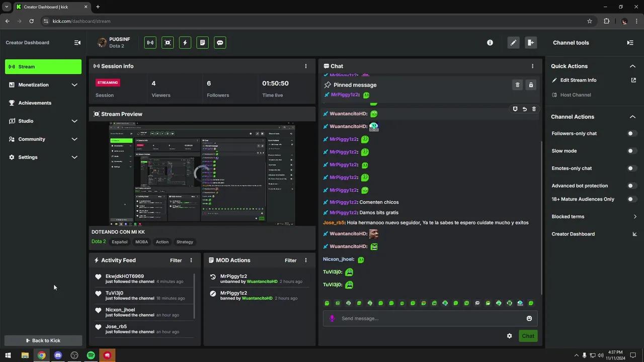Click the Back to Kick button

pyautogui.click(x=43, y=340)
